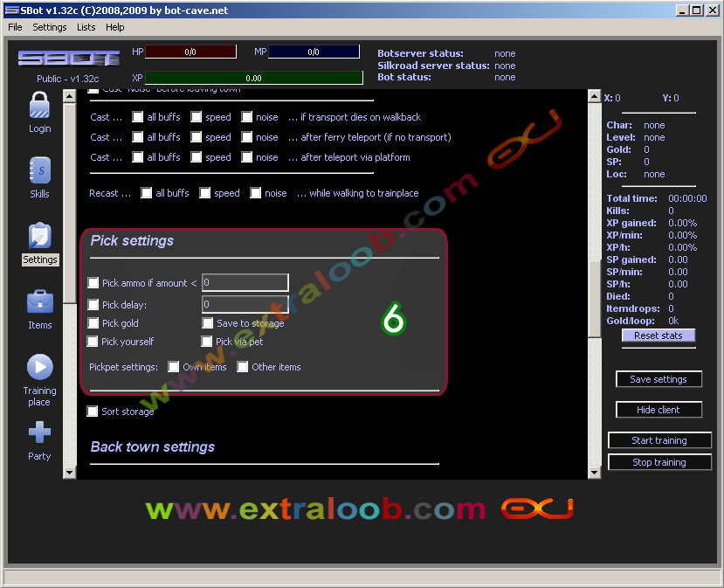Click the settings panel scrollbar thumb
724x588 pixels.
tap(594, 299)
